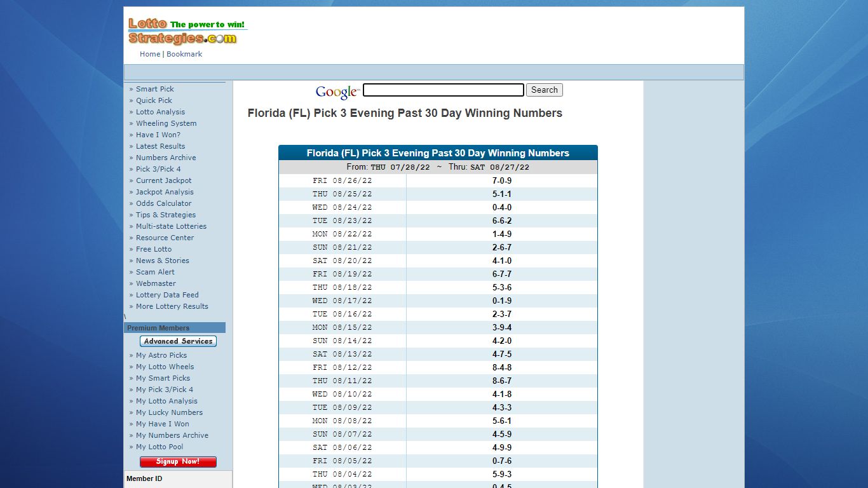Go to Lotto Analysis

pos(160,112)
